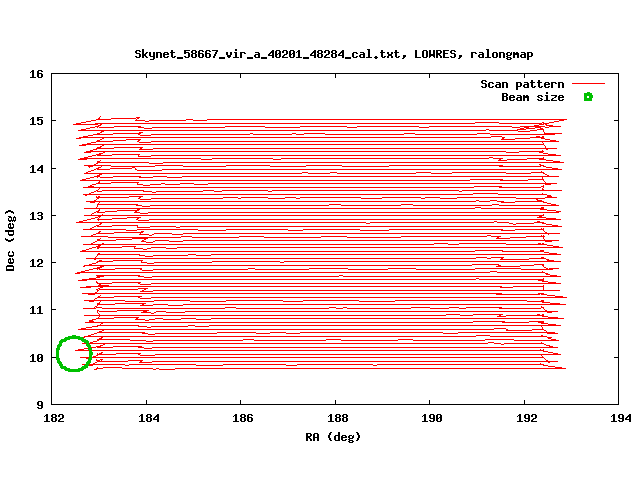Click x-axis tick label 194
640x480 pixels.
621,418
